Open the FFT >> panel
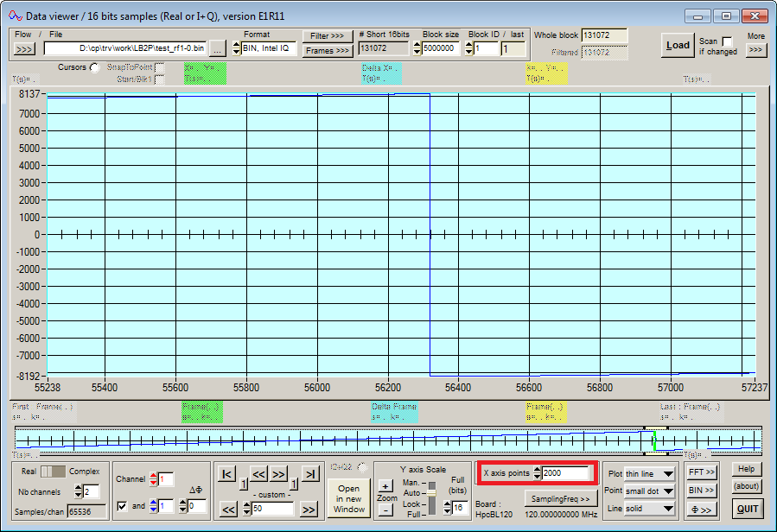This screenshot has width=777, height=532. [x=701, y=472]
